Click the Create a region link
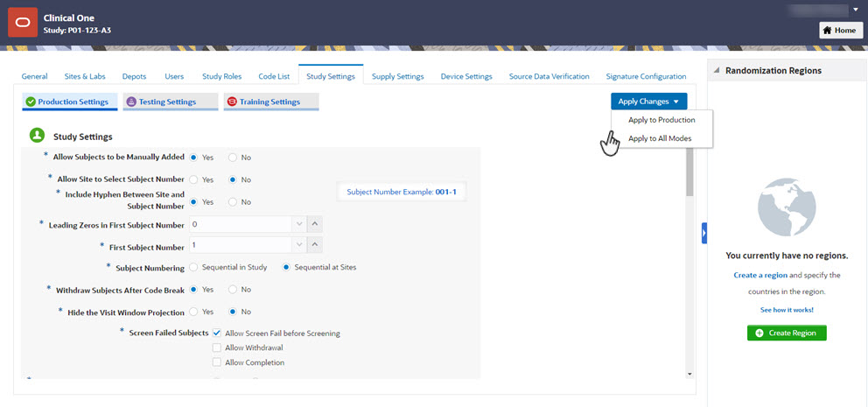 760,275
